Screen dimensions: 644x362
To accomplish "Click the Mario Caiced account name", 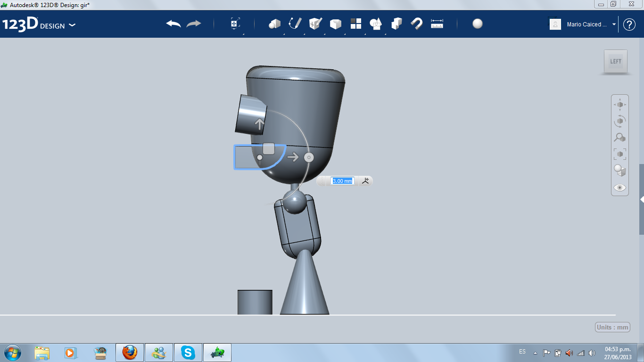I will tap(587, 25).
